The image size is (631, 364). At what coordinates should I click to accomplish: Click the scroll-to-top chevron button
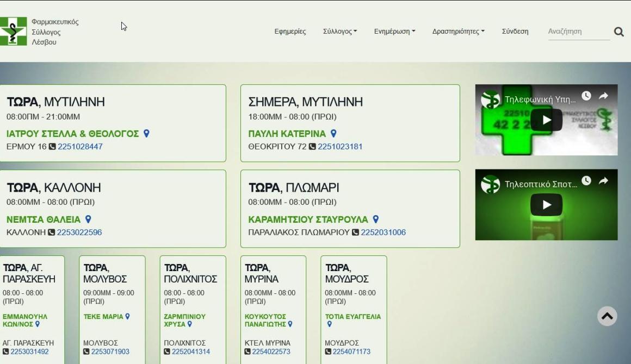(x=607, y=316)
